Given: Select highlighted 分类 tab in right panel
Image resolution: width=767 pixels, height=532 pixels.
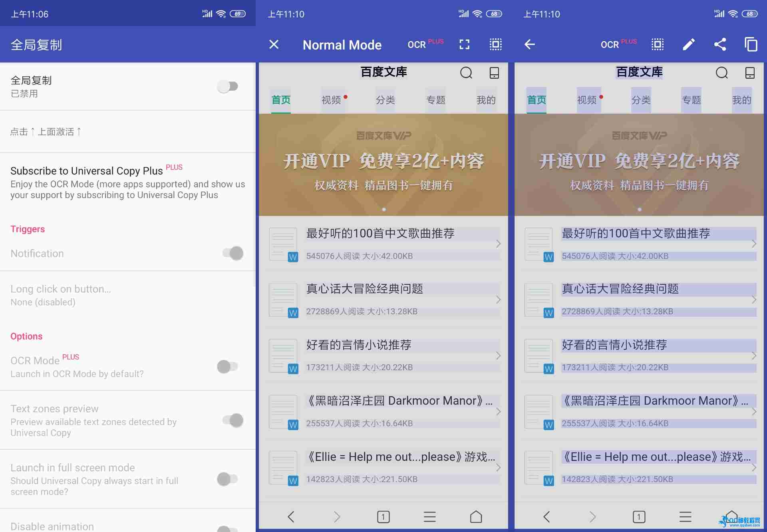Looking at the screenshot, I should (x=641, y=100).
